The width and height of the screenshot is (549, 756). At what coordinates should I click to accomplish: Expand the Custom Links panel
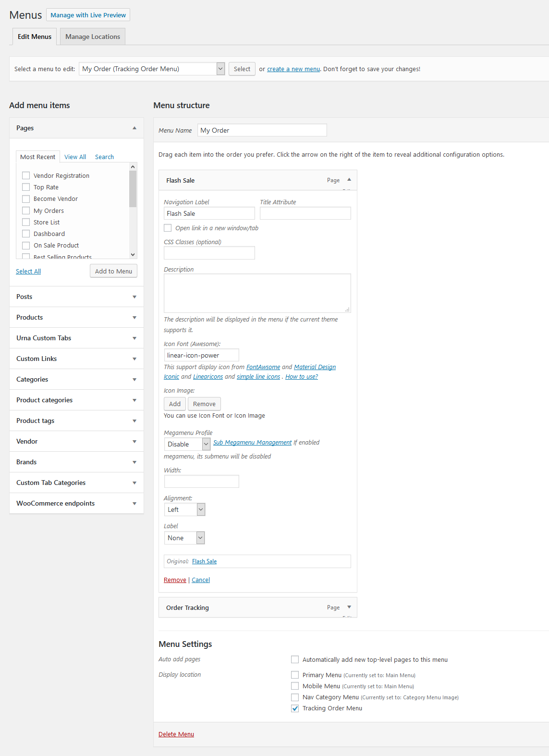(76, 359)
